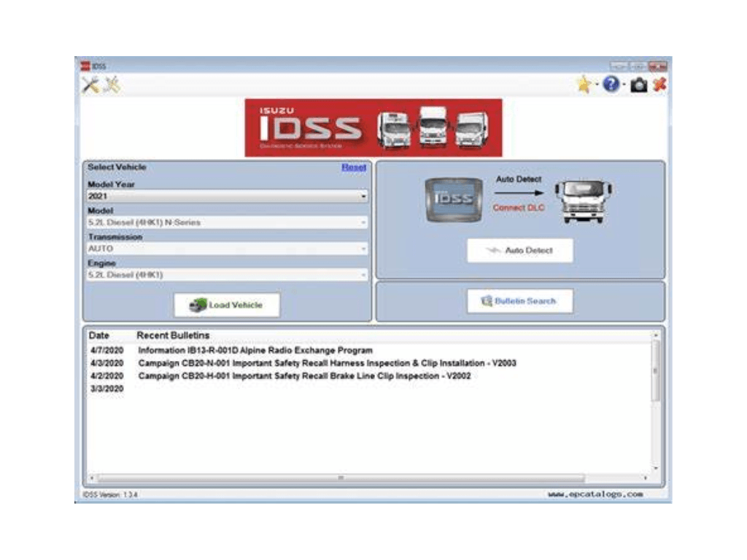This screenshot has height=560, width=747.
Task: Click the Bulletin Search button
Action: [519, 301]
